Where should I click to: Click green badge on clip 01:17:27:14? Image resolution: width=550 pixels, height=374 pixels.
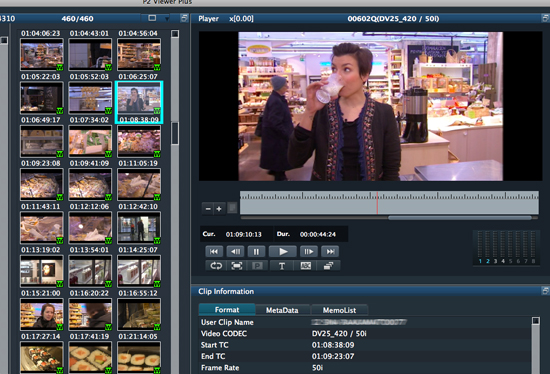(60, 327)
